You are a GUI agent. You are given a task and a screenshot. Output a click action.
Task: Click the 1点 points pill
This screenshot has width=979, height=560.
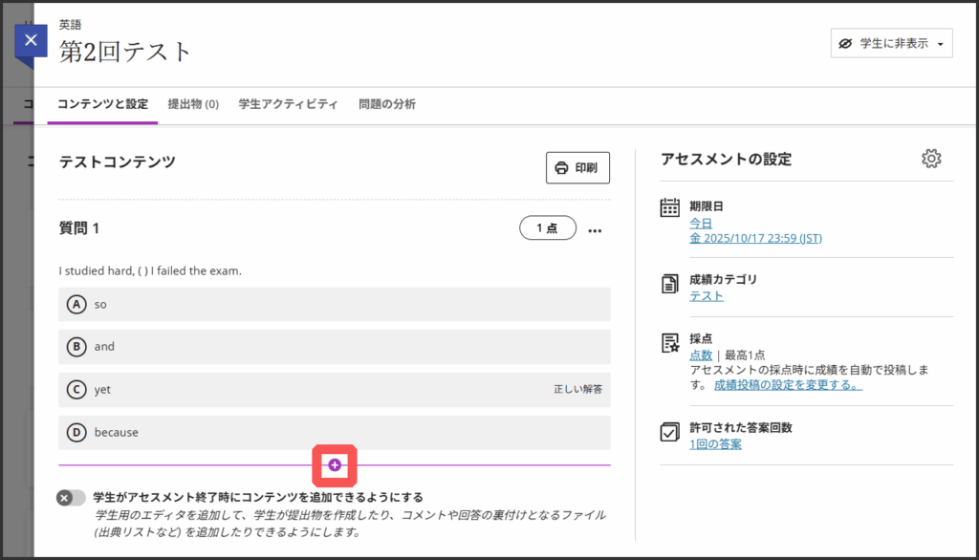(x=547, y=228)
